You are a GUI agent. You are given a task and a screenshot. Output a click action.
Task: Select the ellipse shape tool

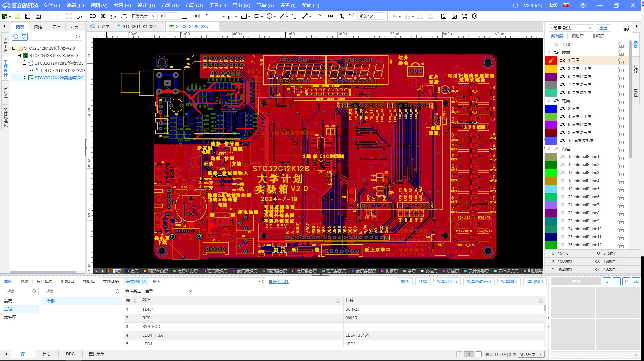(257, 16)
